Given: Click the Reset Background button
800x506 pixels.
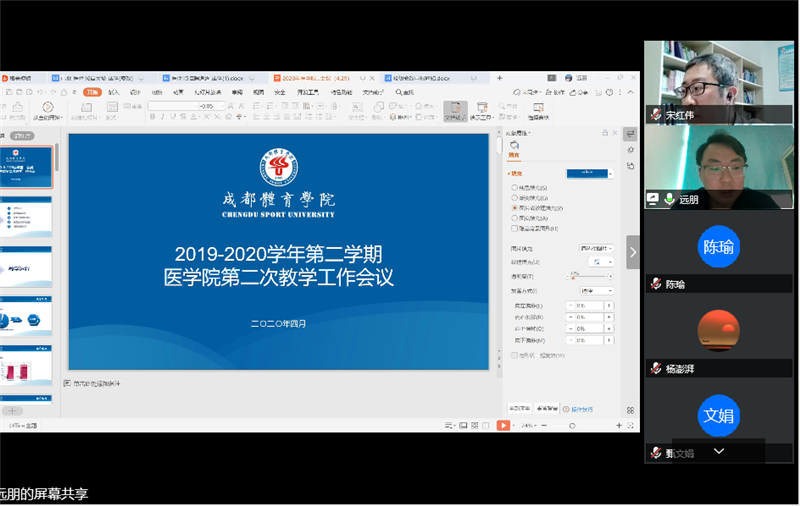Looking at the screenshot, I should (547, 409).
